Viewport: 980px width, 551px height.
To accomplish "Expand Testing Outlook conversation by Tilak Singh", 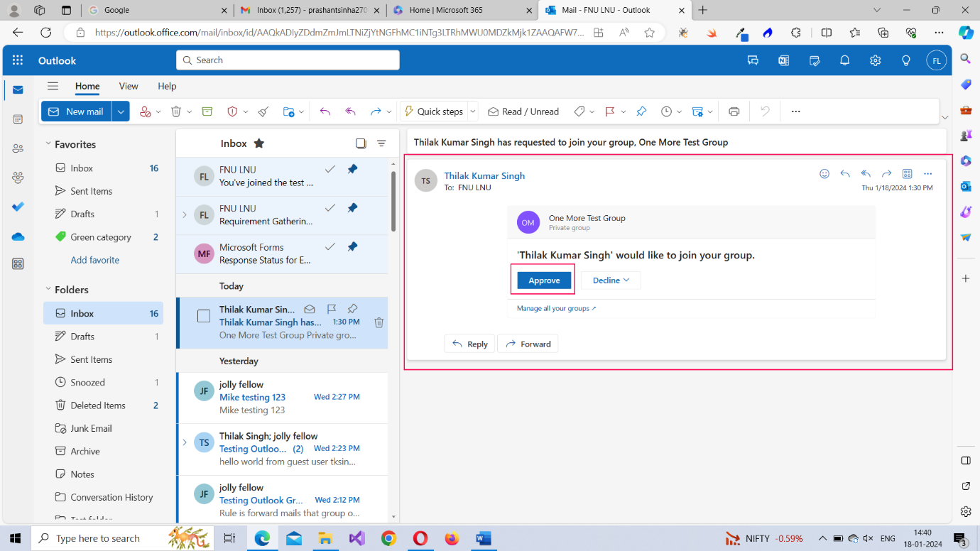I will (x=185, y=442).
